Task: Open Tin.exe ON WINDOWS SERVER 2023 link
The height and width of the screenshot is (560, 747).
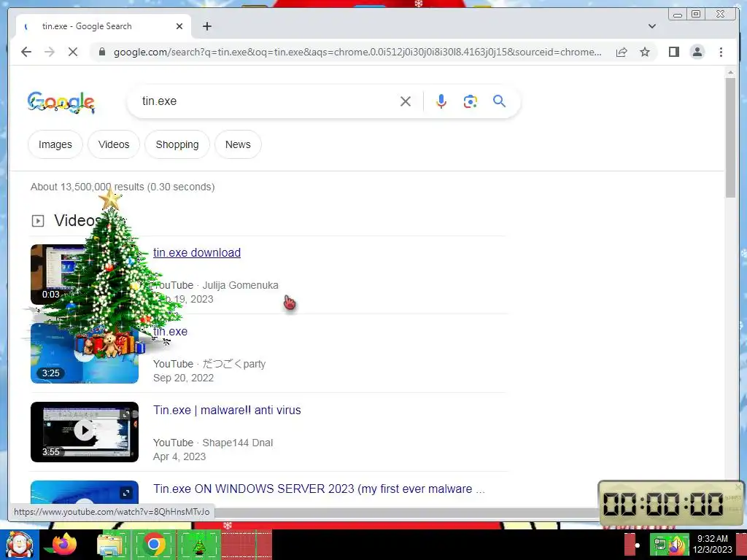Action: pyautogui.click(x=320, y=489)
